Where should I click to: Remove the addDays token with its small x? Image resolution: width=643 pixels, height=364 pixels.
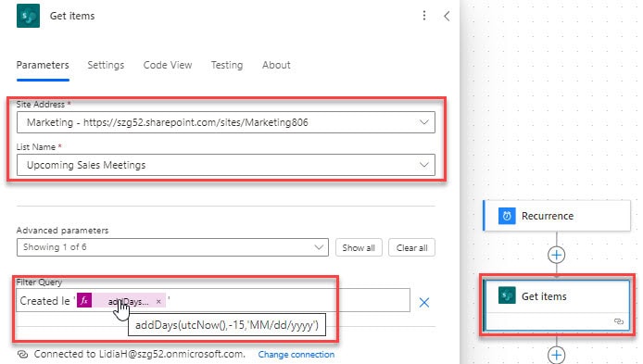(158, 301)
